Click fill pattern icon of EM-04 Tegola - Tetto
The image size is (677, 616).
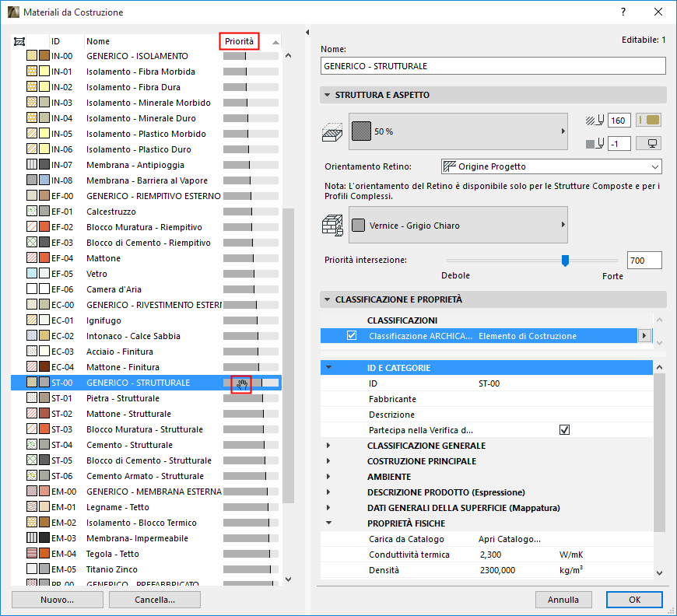click(x=32, y=554)
